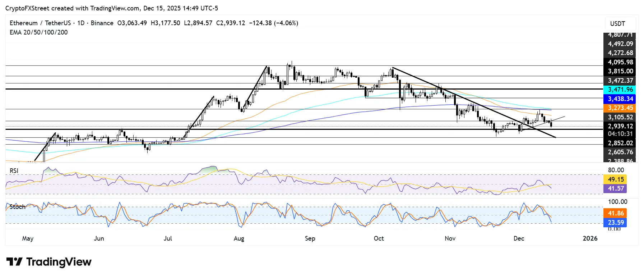Click the blue 3,438.34 EMA price tag
644x278 pixels.
tap(620, 99)
